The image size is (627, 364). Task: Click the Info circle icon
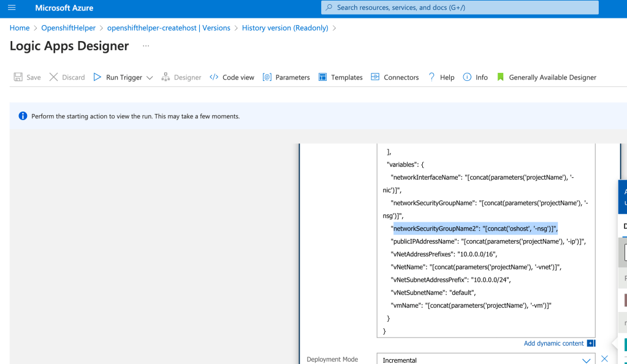tap(467, 77)
